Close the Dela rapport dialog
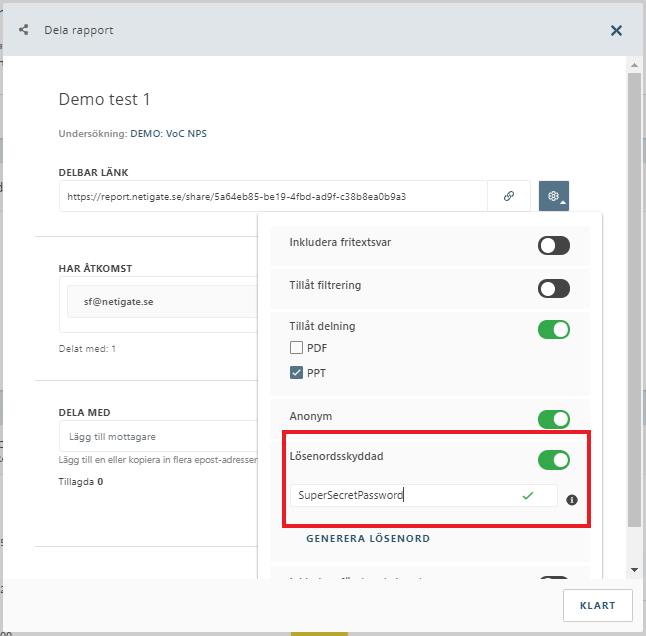646x636 pixels. [616, 30]
